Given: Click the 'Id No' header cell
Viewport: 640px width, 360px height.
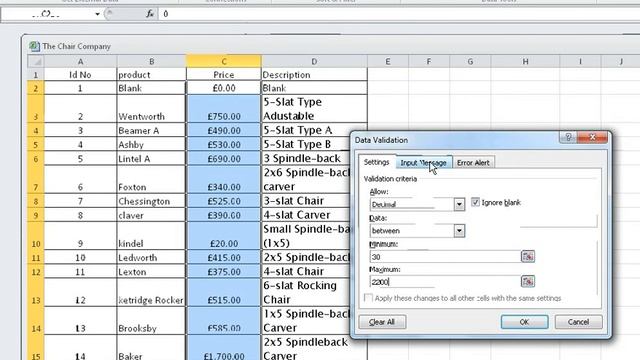Looking at the screenshot, I should tap(80, 75).
